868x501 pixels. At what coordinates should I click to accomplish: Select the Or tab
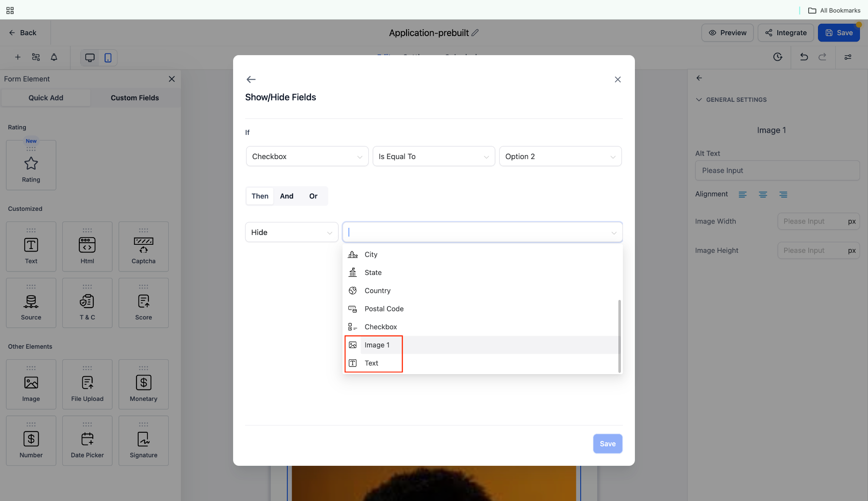(x=313, y=196)
